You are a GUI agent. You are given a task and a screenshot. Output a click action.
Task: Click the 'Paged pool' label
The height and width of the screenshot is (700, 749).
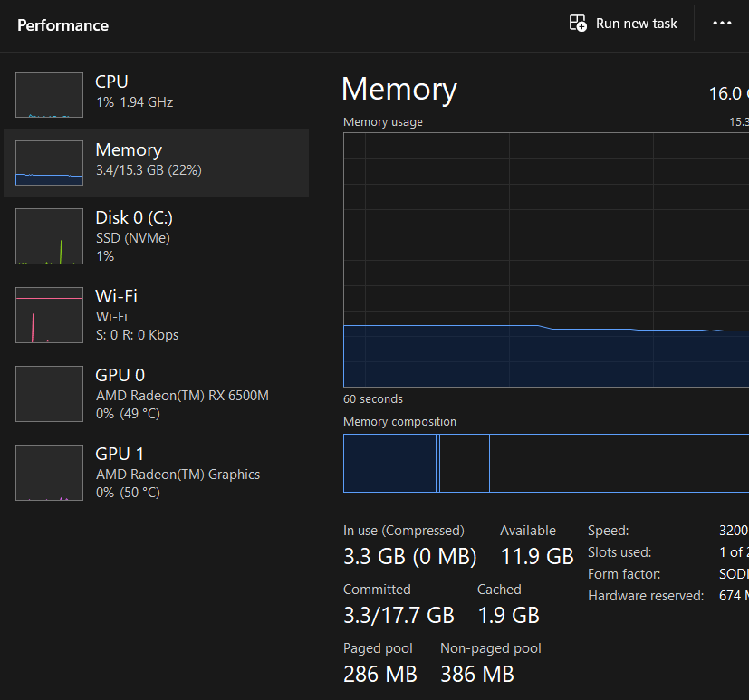[x=378, y=648]
